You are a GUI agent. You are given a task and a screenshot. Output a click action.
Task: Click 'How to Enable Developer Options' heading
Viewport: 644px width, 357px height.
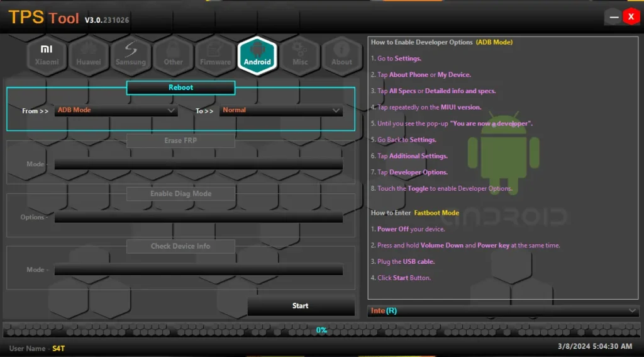441,42
